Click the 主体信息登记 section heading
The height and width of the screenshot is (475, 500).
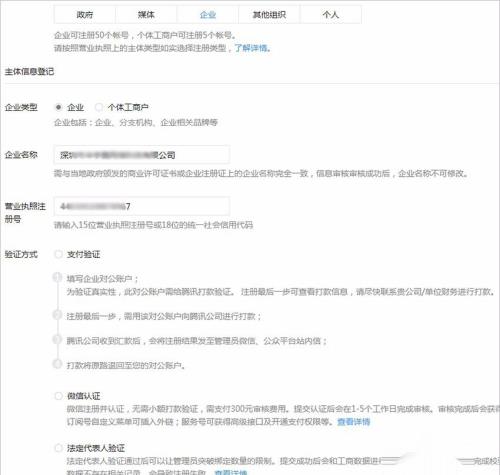[29, 71]
